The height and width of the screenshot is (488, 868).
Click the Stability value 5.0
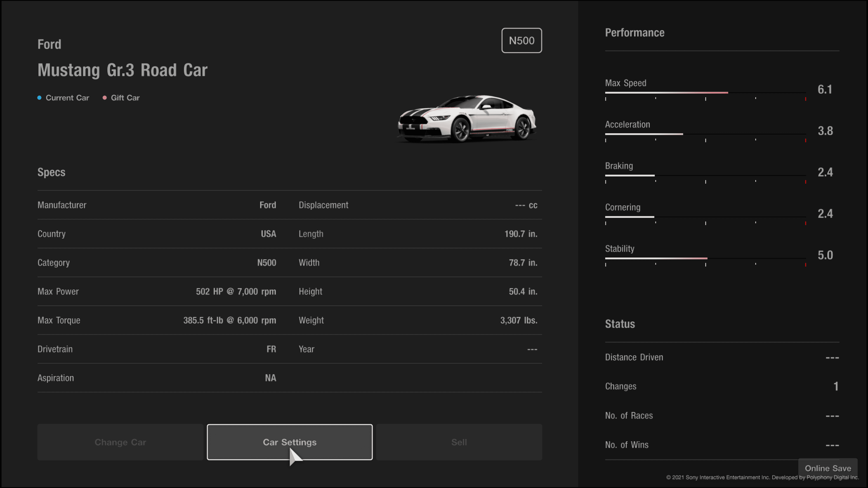(x=825, y=255)
